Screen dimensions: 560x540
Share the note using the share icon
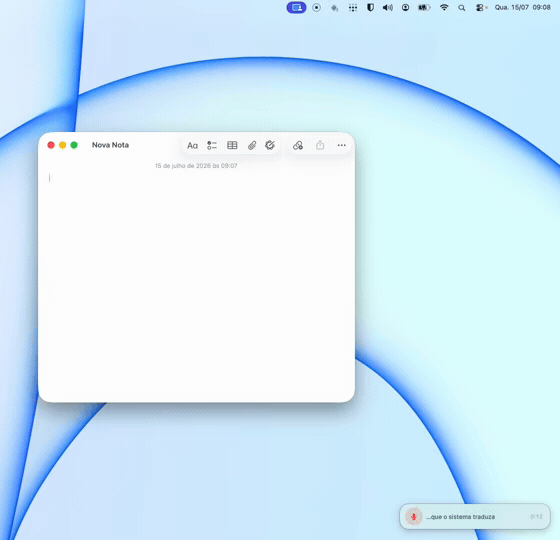point(320,145)
